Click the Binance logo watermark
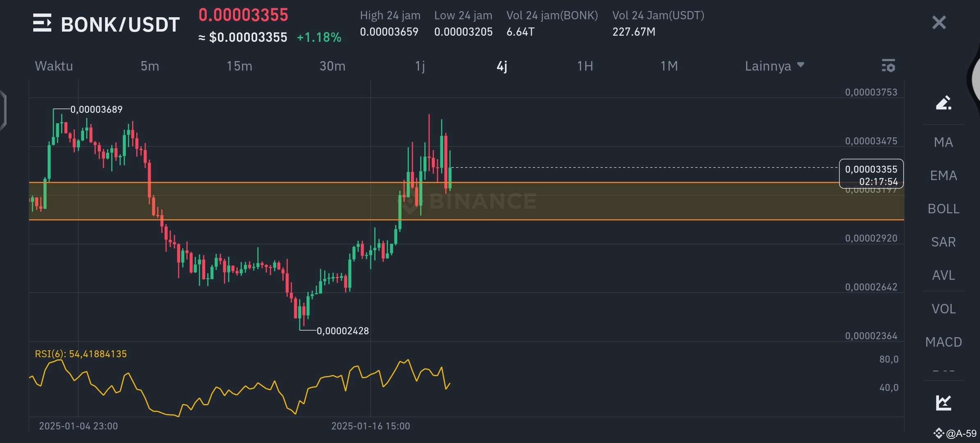Screen dimensions: 980x443 pyautogui.click(x=472, y=201)
